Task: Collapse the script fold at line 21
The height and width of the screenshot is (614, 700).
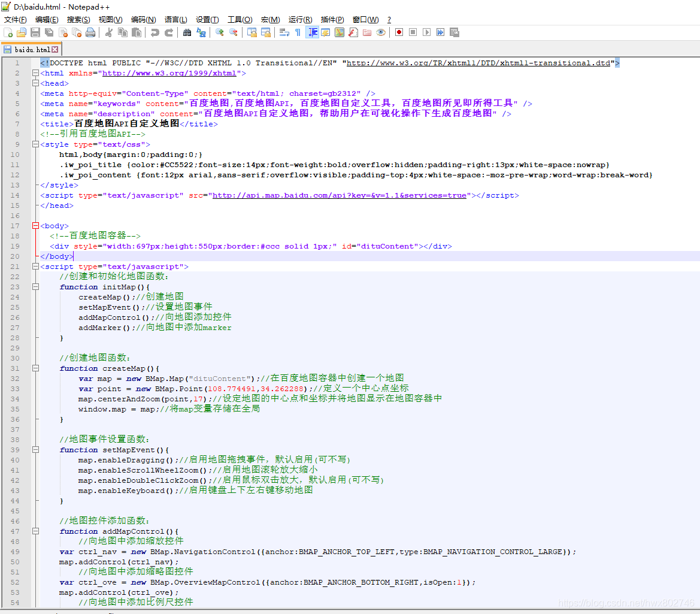Action: coord(35,267)
